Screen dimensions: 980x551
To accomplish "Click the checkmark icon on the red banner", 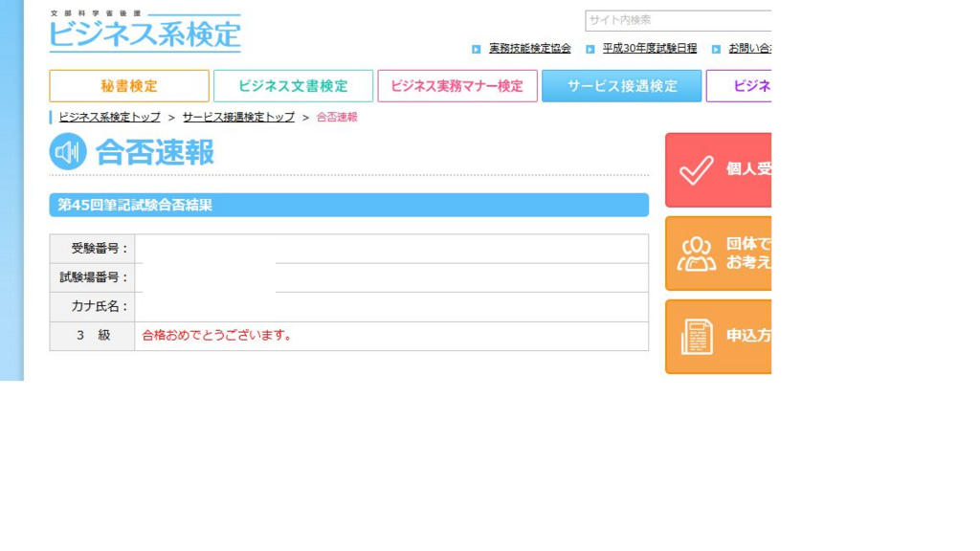I will point(697,170).
